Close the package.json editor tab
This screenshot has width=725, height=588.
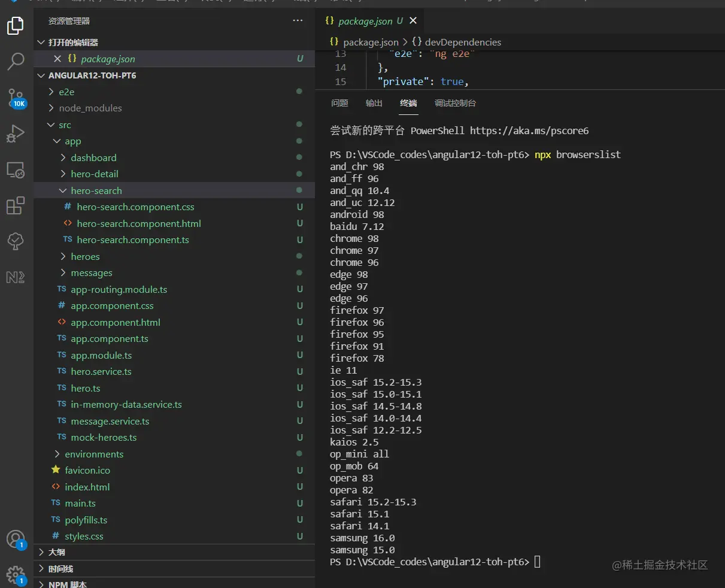(x=413, y=21)
